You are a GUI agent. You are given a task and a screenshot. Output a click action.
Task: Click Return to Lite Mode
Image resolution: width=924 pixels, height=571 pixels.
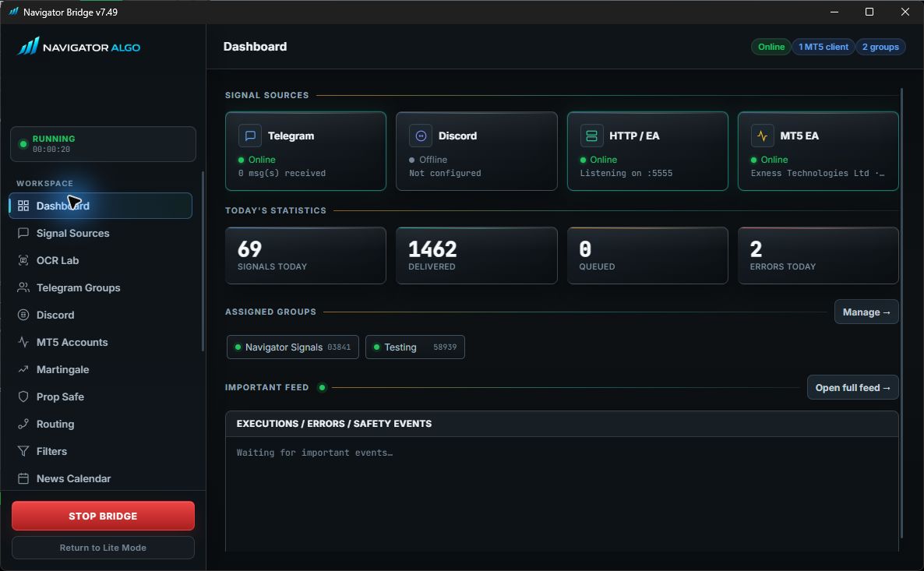pyautogui.click(x=103, y=548)
